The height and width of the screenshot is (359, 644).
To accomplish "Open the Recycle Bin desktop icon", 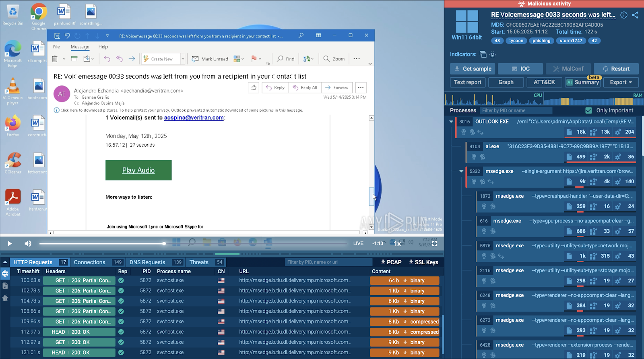I will pos(13,15).
